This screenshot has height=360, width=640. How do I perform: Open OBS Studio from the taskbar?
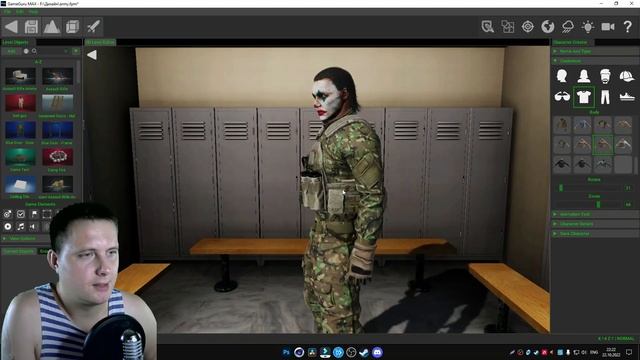pyautogui.click(x=351, y=352)
